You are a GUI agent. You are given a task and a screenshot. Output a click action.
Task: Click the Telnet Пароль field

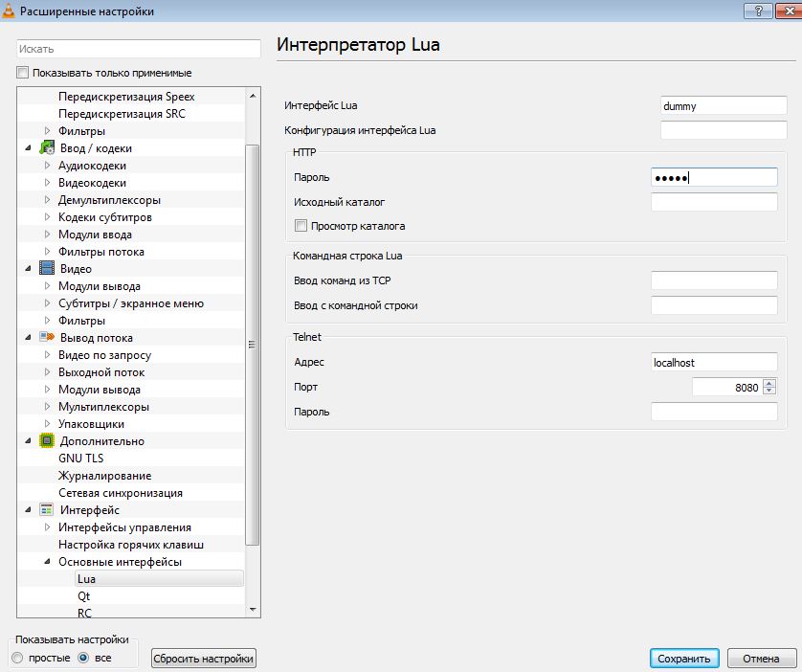(x=714, y=412)
